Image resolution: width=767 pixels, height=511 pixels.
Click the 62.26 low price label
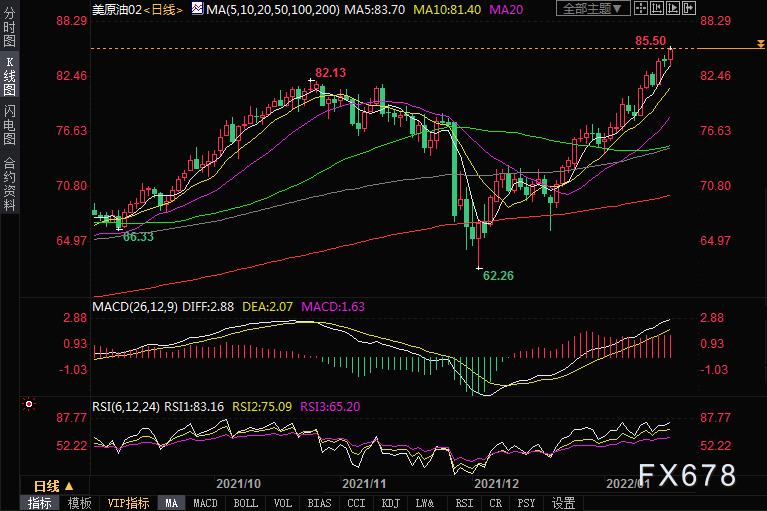498,276
